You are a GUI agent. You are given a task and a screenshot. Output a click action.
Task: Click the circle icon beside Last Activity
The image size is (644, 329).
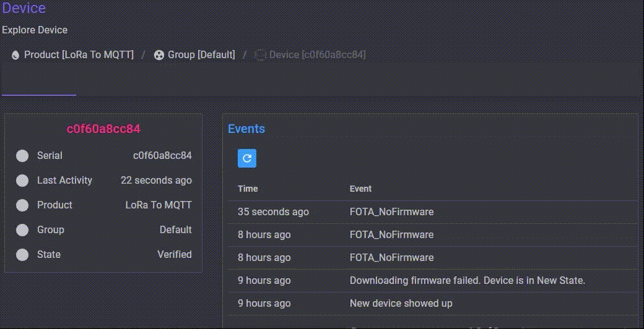coord(22,181)
